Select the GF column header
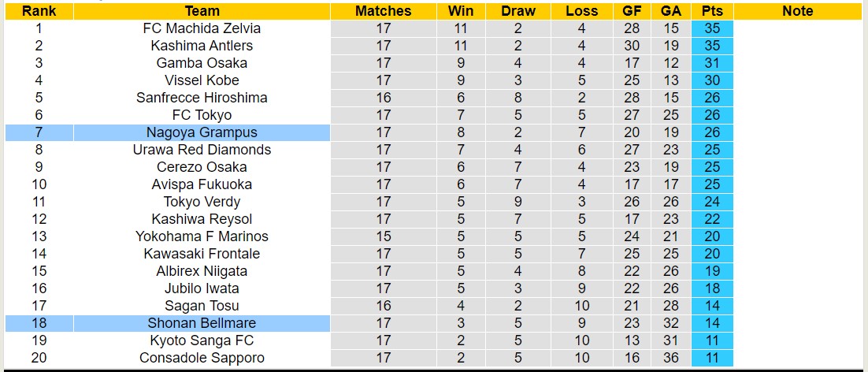This screenshot has width=868, height=372. click(631, 11)
